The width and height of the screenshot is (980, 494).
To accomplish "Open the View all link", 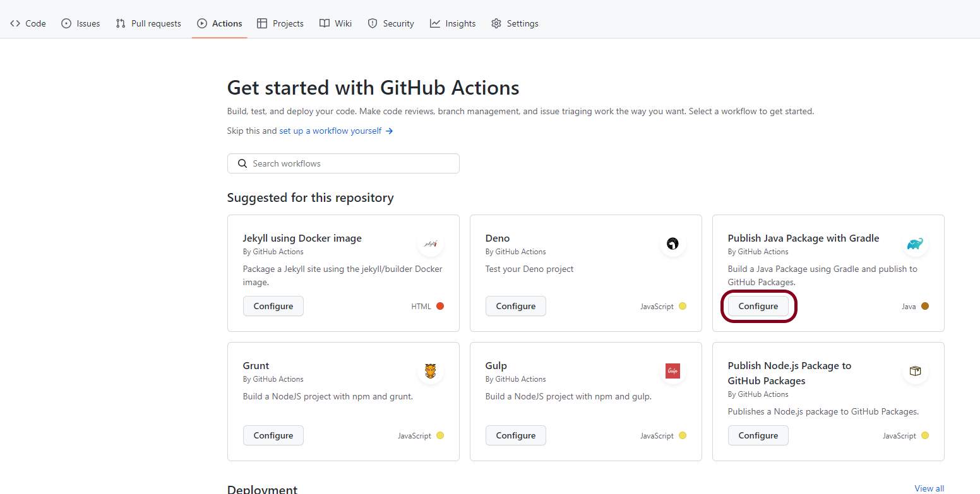I will pyautogui.click(x=929, y=488).
